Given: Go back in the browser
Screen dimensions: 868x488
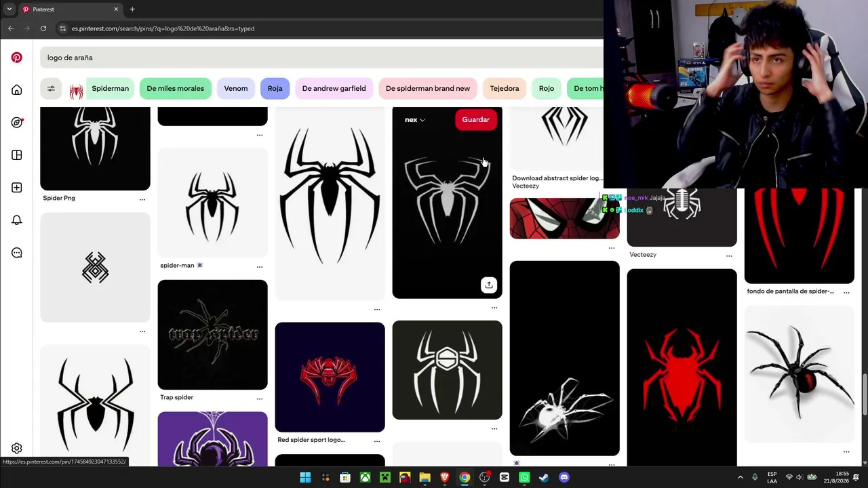Looking at the screenshot, I should [11, 28].
